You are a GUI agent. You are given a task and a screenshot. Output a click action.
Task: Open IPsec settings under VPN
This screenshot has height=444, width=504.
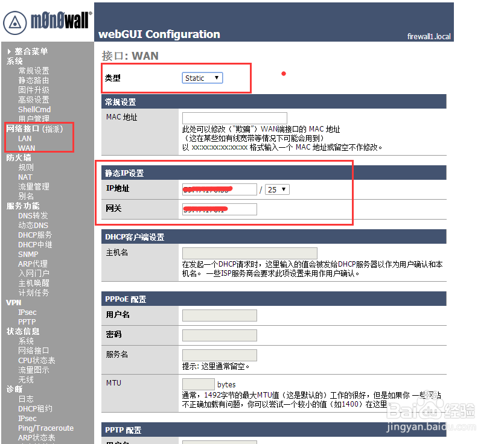[x=27, y=312]
